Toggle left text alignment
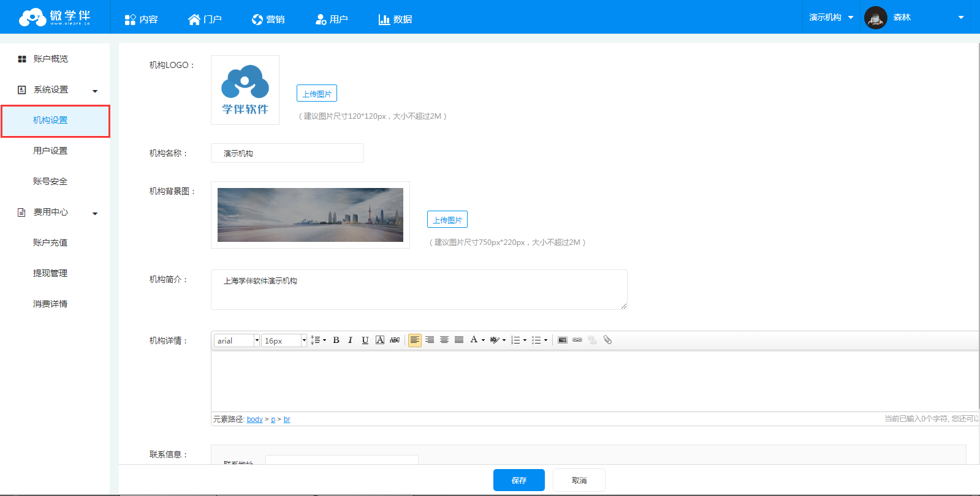Image resolution: width=980 pixels, height=496 pixels. [x=415, y=340]
